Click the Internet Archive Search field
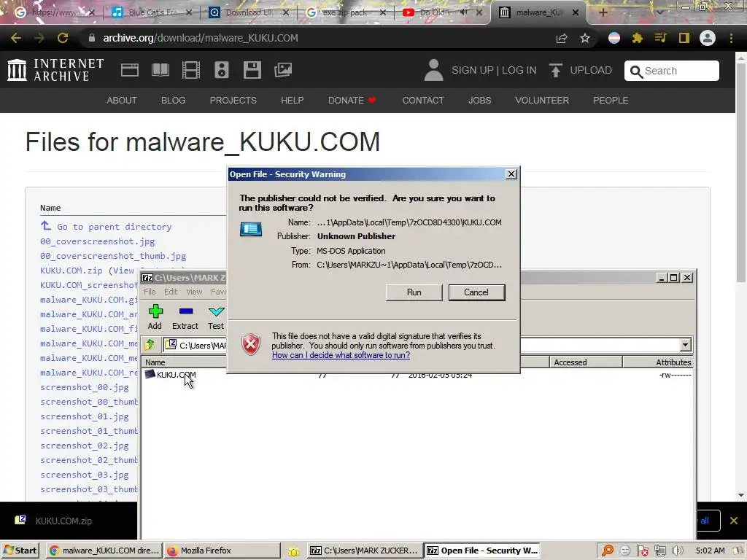 pos(672,71)
